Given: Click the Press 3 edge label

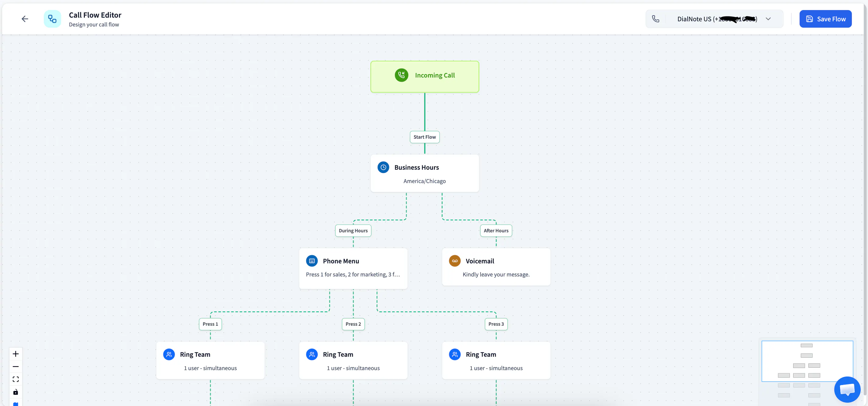Looking at the screenshot, I should (496, 324).
